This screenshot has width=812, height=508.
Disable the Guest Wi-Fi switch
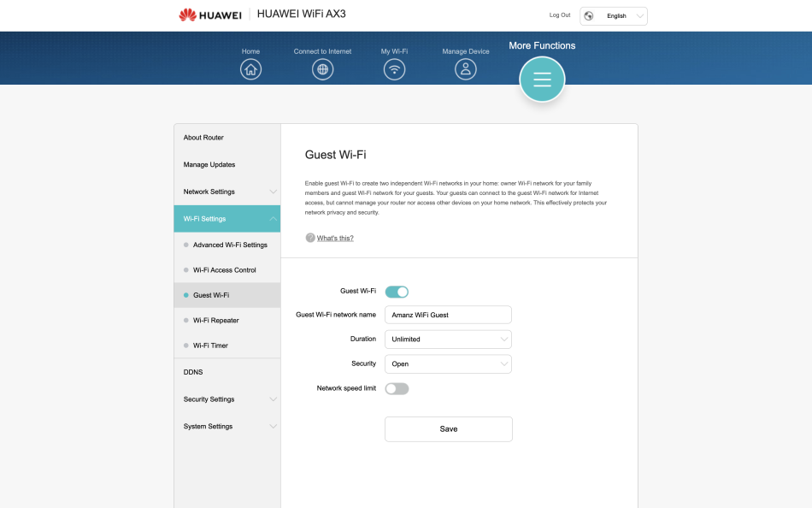coord(397,292)
